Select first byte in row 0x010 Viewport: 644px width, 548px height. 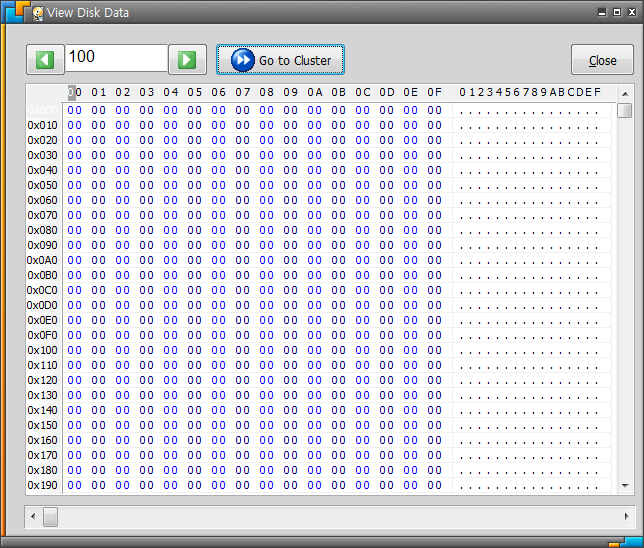click(74, 125)
